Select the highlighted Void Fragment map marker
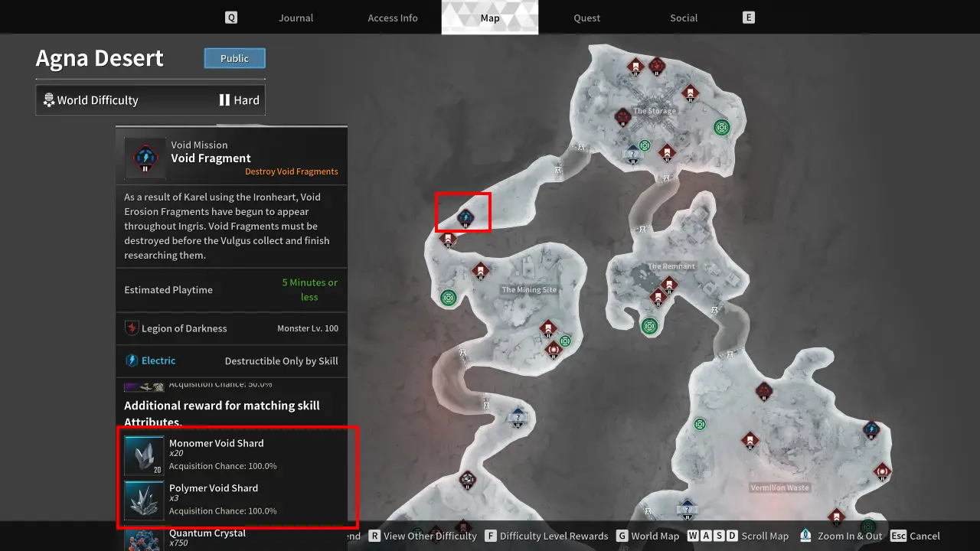The height and width of the screenshot is (551, 980). pos(465,217)
